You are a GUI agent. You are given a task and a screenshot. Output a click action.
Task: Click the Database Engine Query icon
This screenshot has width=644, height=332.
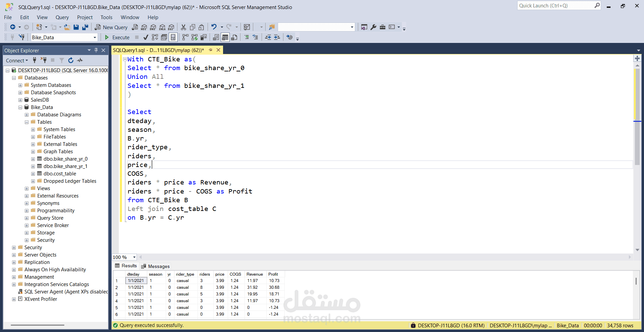[x=135, y=27]
